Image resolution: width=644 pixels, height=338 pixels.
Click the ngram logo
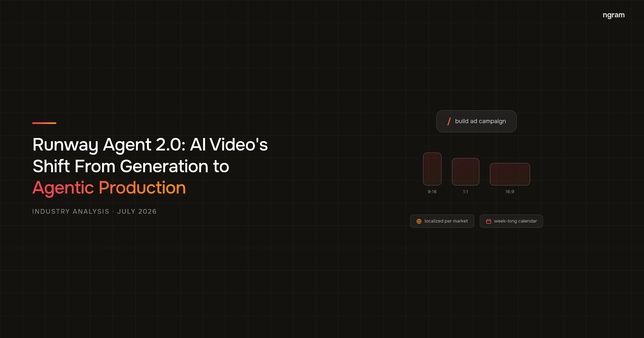[613, 15]
